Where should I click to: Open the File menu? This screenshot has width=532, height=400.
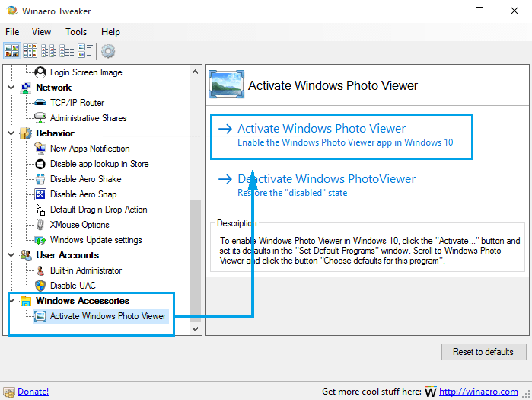click(x=12, y=32)
